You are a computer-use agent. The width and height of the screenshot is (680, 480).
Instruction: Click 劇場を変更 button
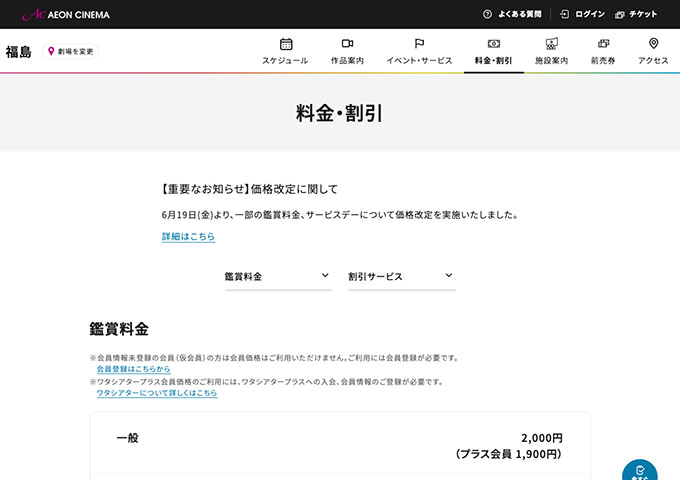pyautogui.click(x=70, y=51)
